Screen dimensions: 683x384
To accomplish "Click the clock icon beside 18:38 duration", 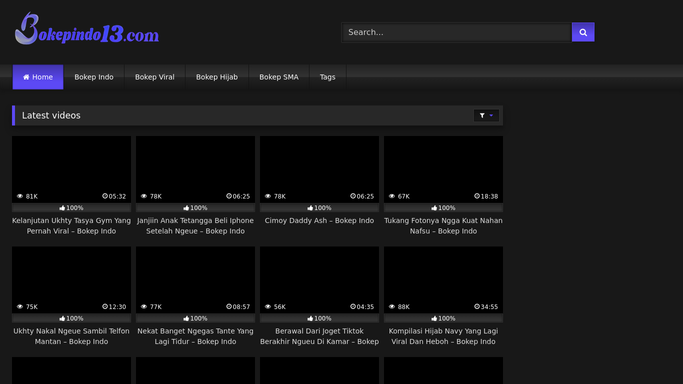I will click(x=477, y=196).
